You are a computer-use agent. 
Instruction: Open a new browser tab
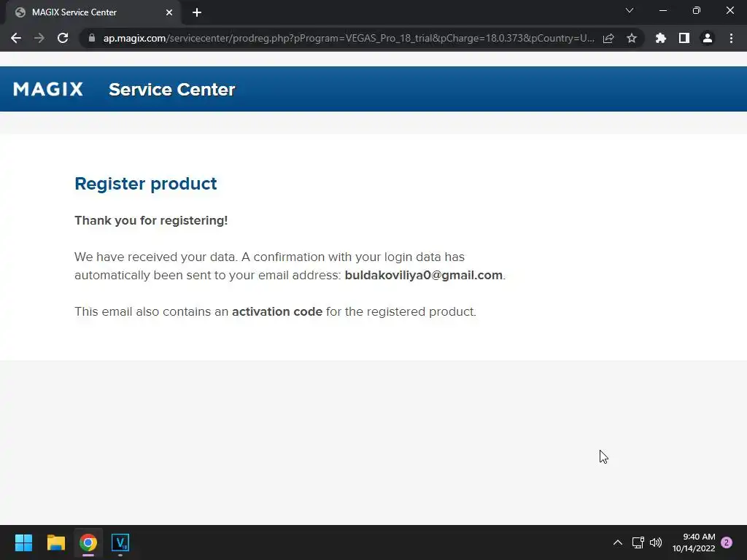click(197, 12)
